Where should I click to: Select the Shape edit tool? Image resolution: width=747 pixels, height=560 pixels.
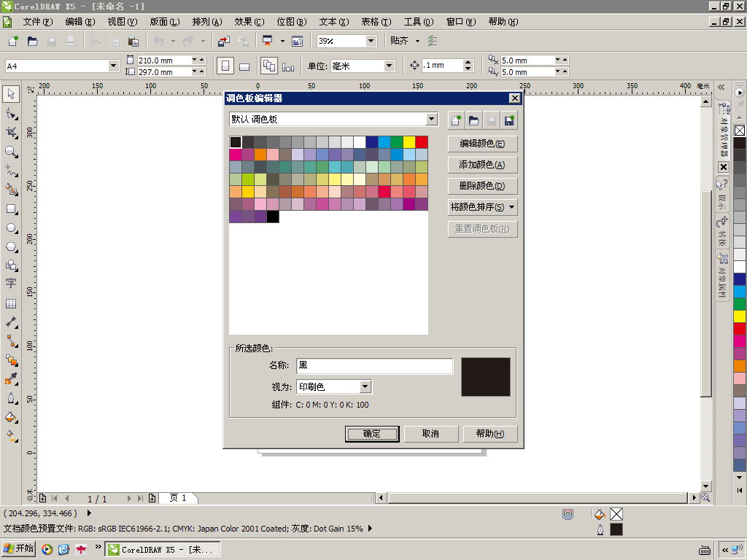coord(11,114)
